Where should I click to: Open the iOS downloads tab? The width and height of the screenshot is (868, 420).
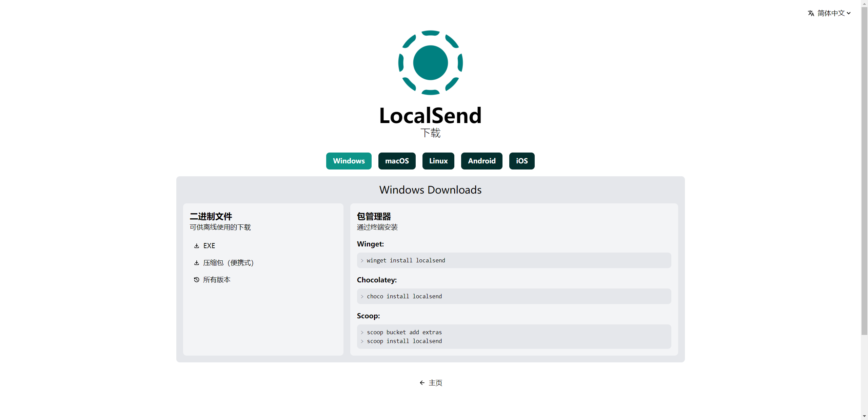pos(521,161)
